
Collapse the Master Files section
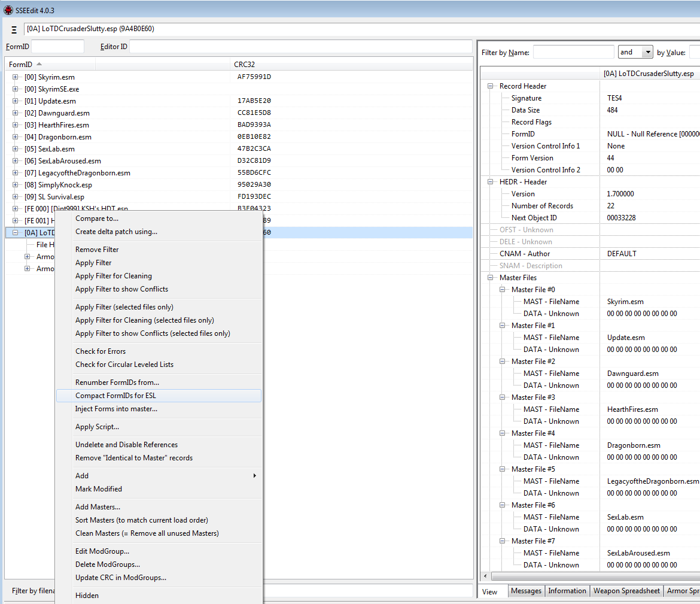pyautogui.click(x=490, y=277)
